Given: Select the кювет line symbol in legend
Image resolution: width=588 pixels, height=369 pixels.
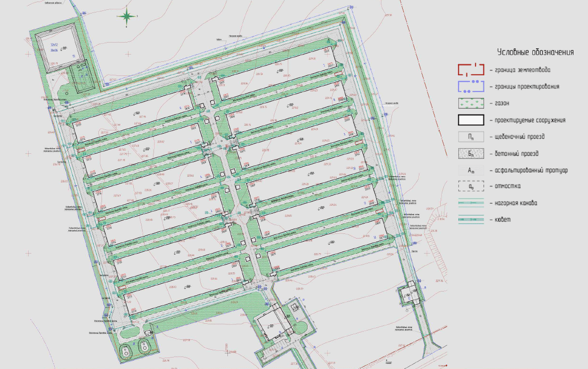Looking at the screenshot, I should [x=471, y=219].
